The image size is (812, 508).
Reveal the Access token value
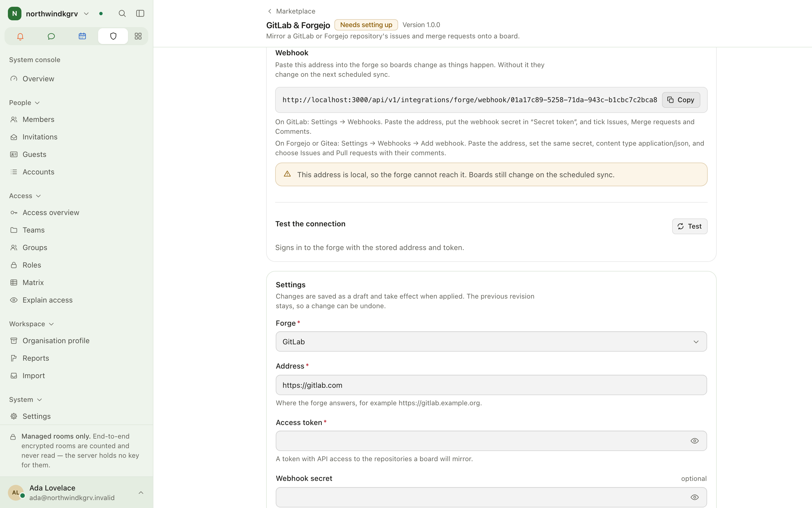[694, 441]
